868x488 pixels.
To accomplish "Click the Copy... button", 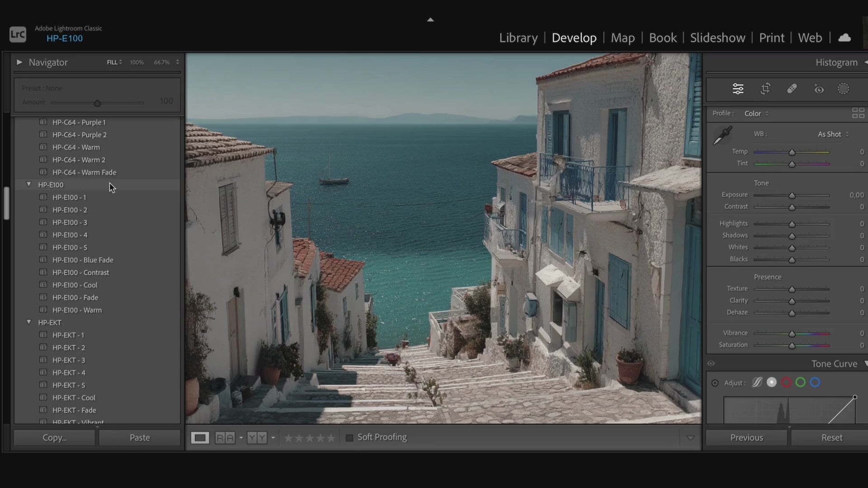I will 54,437.
